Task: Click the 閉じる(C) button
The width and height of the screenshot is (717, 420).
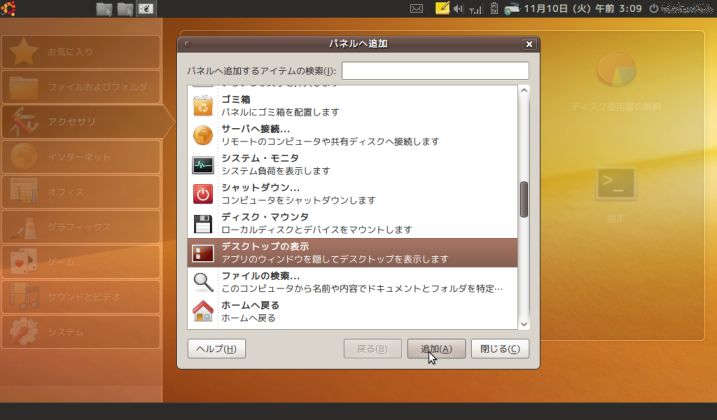Action: tap(500, 349)
